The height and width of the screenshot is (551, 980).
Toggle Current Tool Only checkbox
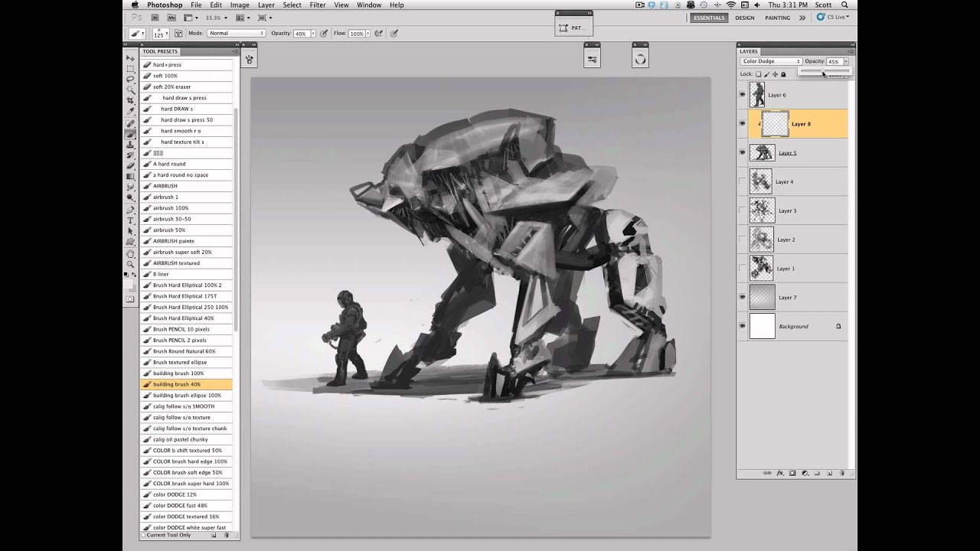[145, 535]
